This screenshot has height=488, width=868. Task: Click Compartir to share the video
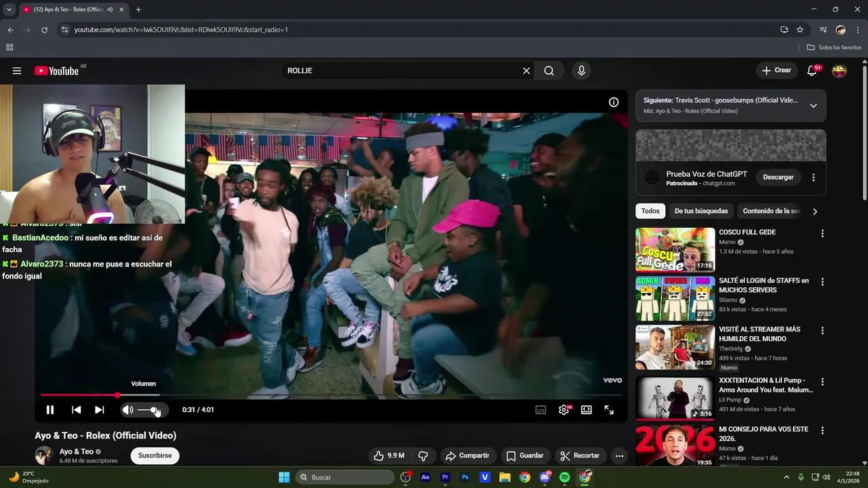[467, 455]
